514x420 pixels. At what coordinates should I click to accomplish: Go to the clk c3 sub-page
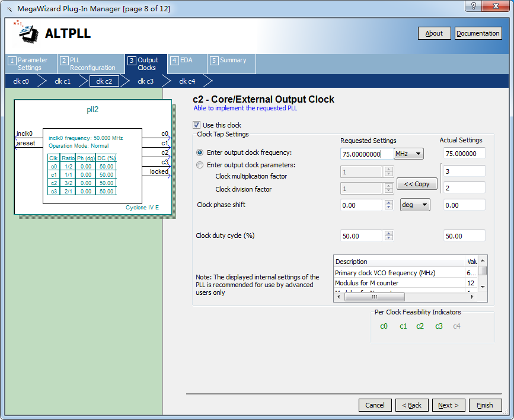coord(146,81)
